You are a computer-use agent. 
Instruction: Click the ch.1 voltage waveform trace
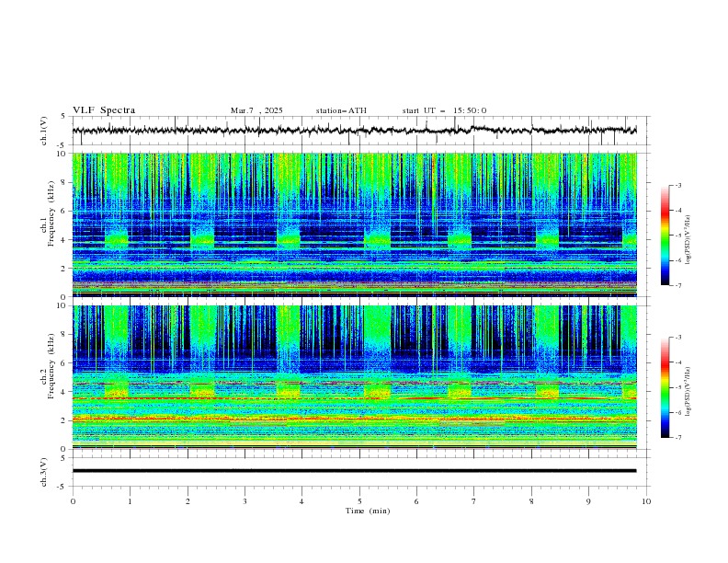(x=354, y=130)
